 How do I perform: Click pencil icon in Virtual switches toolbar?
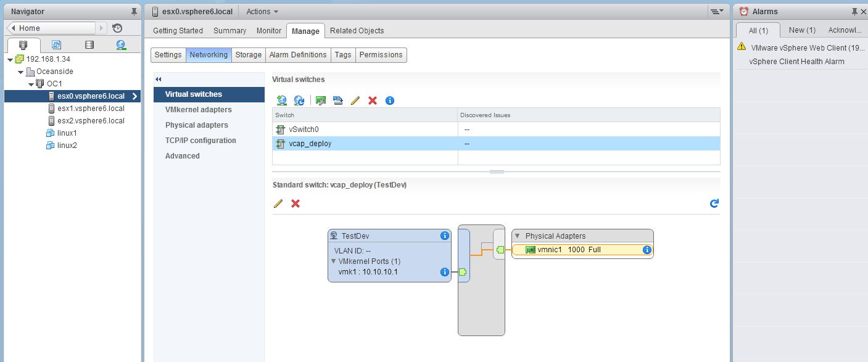click(355, 101)
